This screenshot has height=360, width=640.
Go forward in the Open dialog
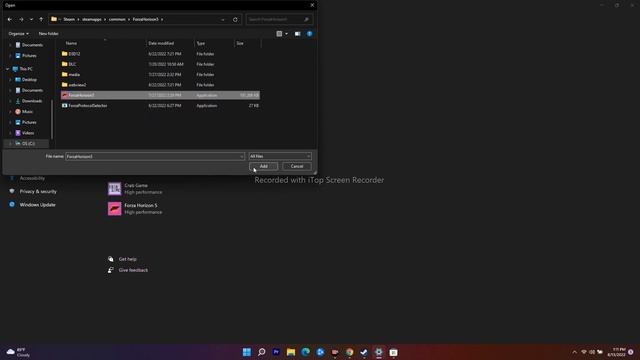21,19
